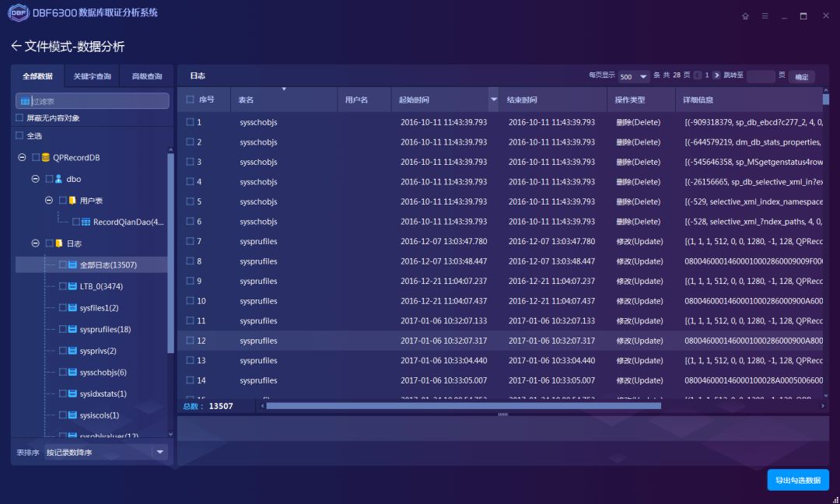
Task: Click the DBF application logo icon
Action: [18, 12]
